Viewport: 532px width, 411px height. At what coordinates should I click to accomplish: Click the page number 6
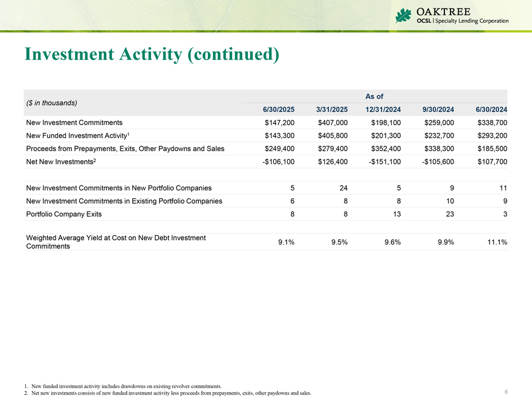coord(506,392)
